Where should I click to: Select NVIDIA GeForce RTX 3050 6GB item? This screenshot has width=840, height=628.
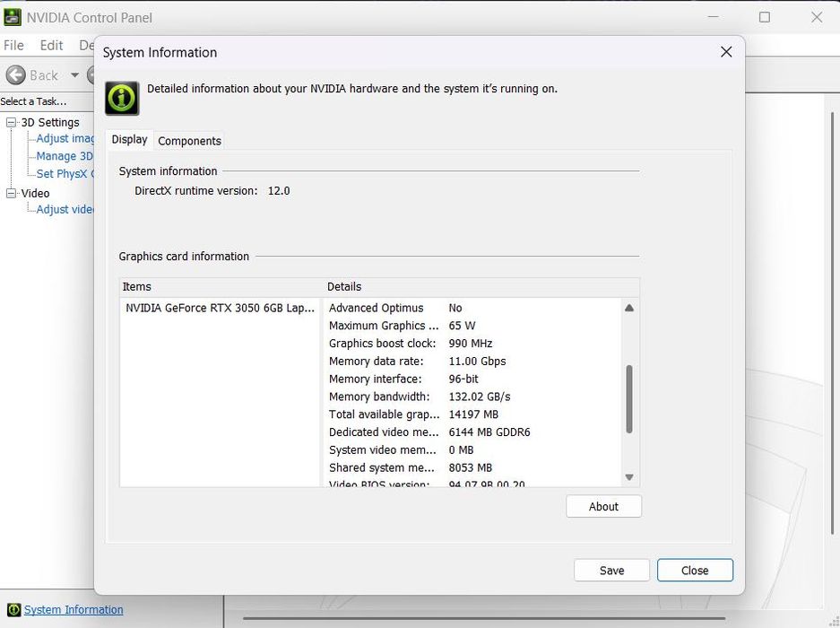pyautogui.click(x=221, y=308)
